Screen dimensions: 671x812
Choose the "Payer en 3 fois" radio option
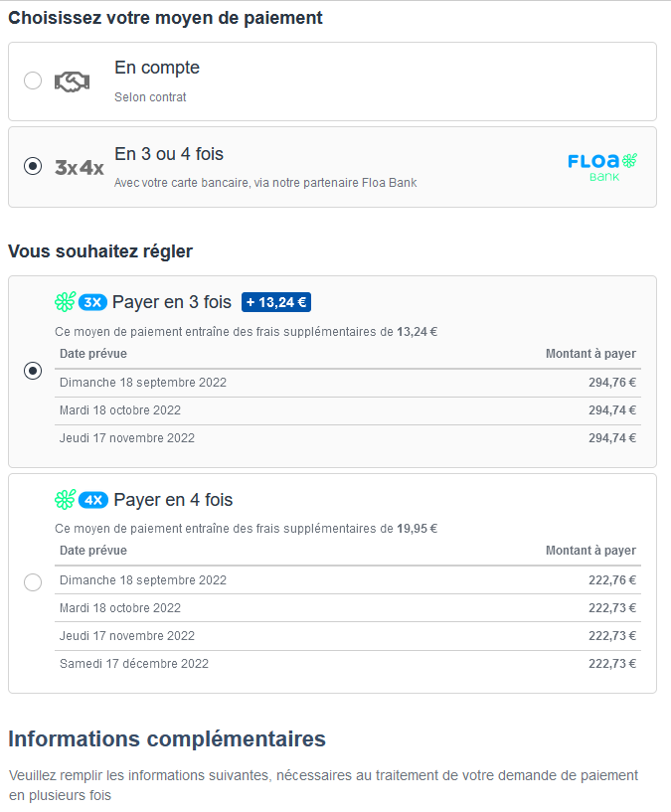(33, 371)
